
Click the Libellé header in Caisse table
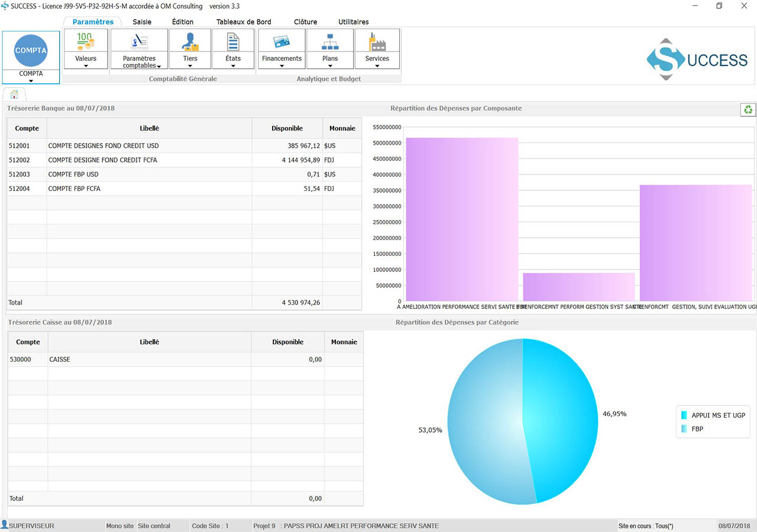(150, 342)
